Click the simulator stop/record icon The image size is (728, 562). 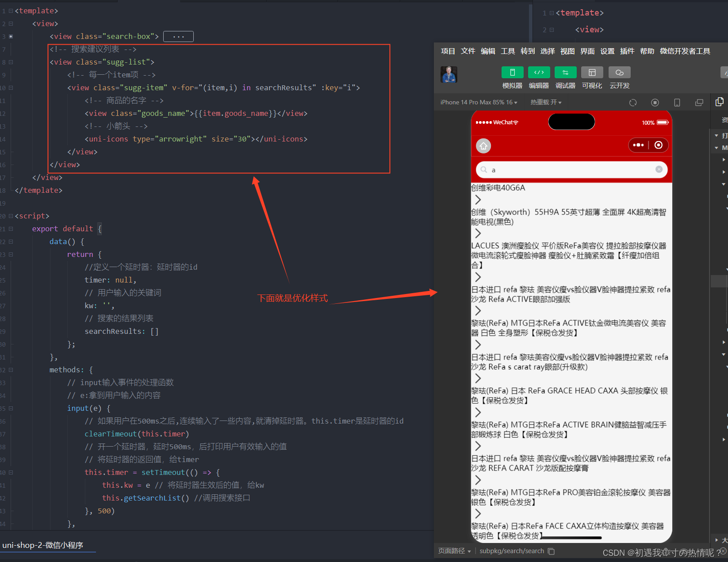pyautogui.click(x=655, y=103)
